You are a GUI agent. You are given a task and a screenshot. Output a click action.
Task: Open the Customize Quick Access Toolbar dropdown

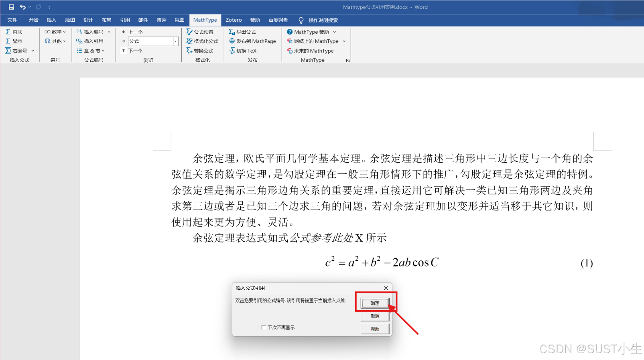pyautogui.click(x=49, y=7)
